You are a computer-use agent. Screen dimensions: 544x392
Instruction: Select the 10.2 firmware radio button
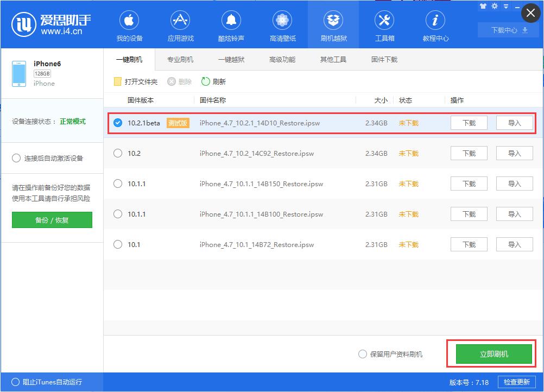coord(117,153)
